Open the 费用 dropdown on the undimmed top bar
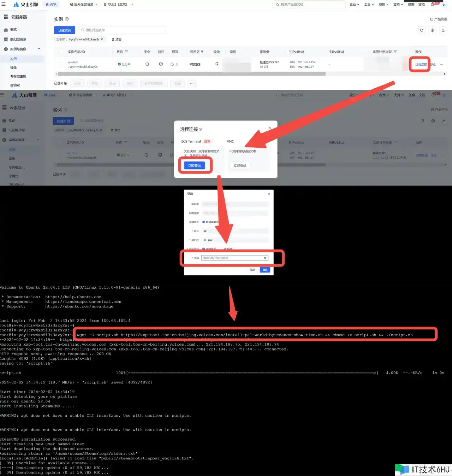 383,5
